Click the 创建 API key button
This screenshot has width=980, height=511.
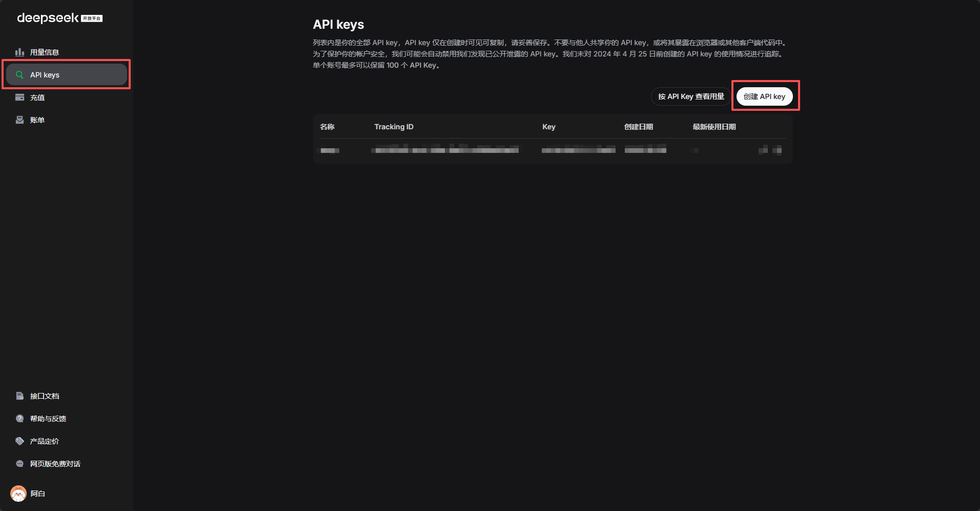pos(764,96)
